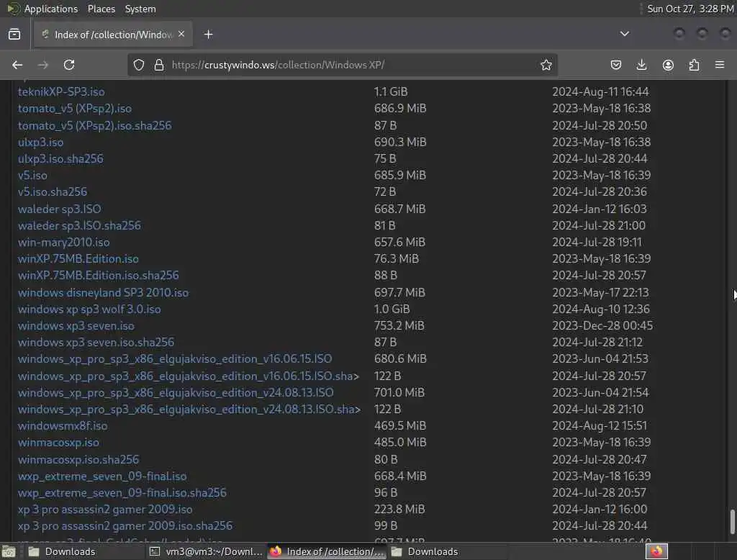Click the 2024-Aug-12 15:51 date entry
737x560 pixels.
600,426
